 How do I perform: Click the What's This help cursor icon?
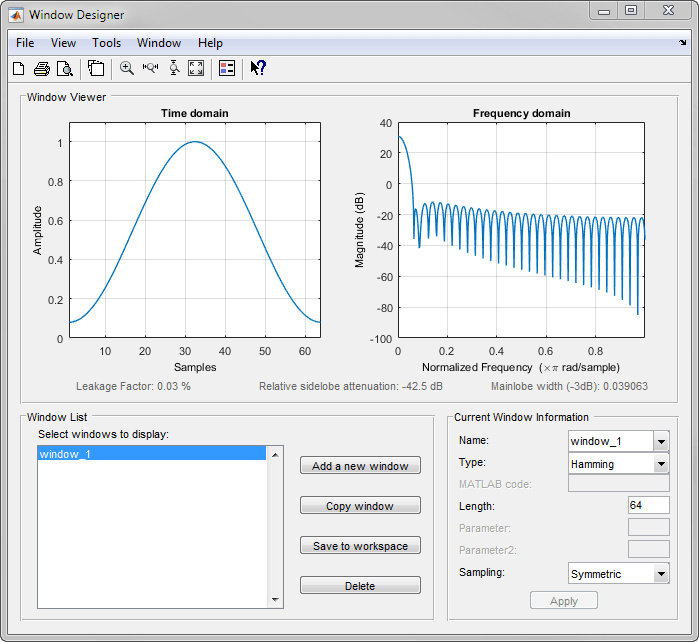[x=258, y=68]
